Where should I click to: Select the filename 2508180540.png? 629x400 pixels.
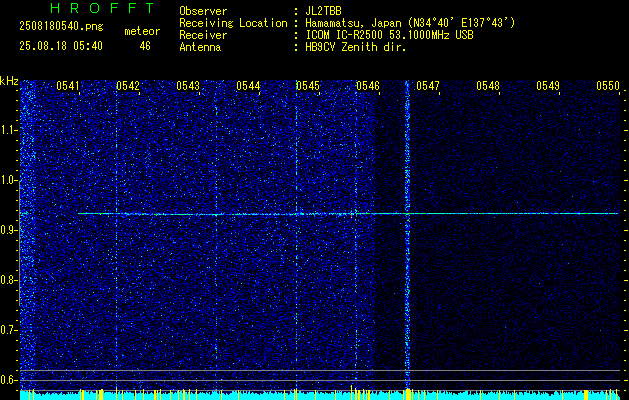tap(61, 27)
